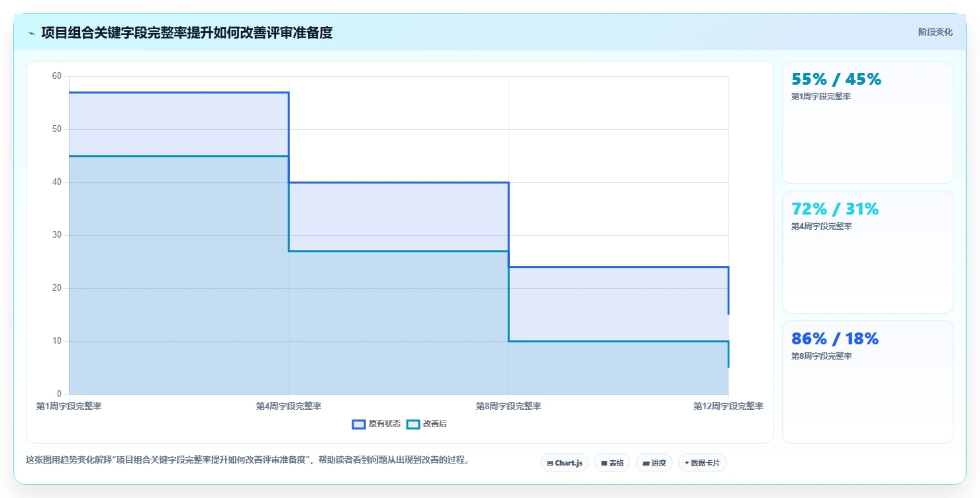Click the description text beneath the chart
This screenshot has height=498, width=980.
click(x=248, y=460)
